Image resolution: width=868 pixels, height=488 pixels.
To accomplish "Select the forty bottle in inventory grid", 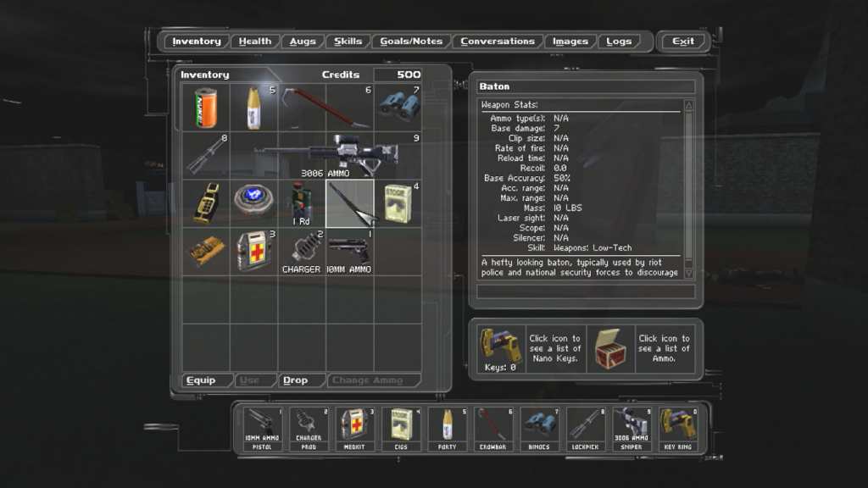I will coord(253,108).
